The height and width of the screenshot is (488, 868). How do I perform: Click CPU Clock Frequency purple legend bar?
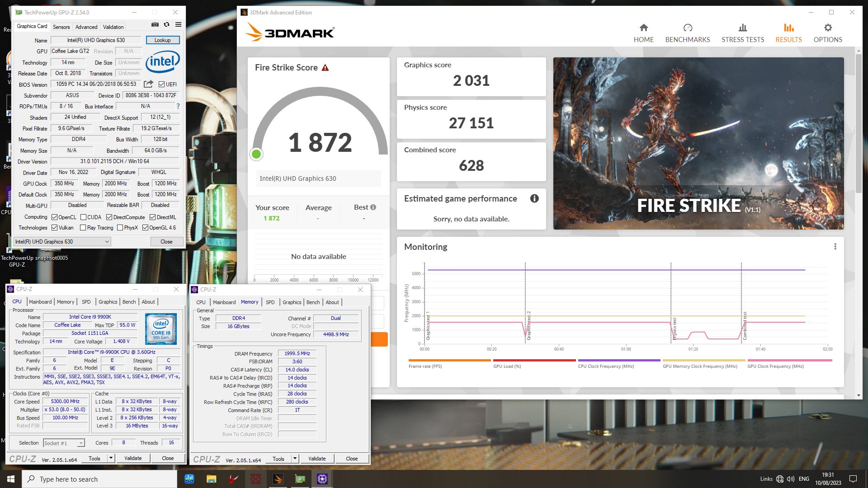pyautogui.click(x=619, y=361)
